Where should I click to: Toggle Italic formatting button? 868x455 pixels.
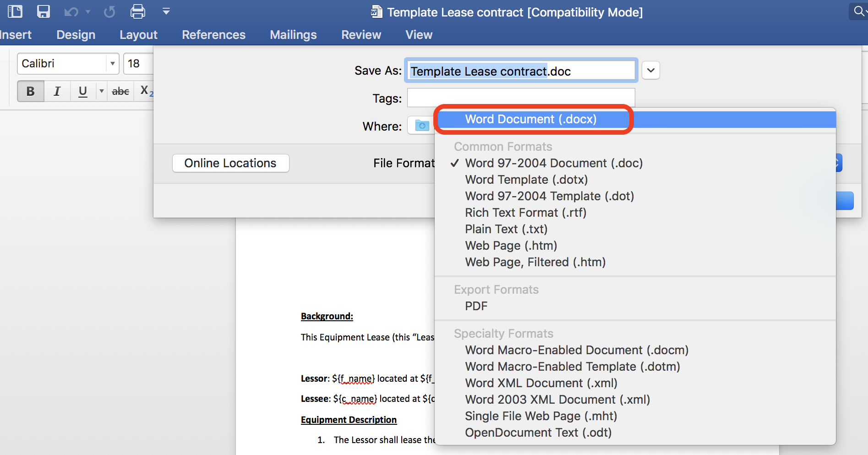pos(57,91)
